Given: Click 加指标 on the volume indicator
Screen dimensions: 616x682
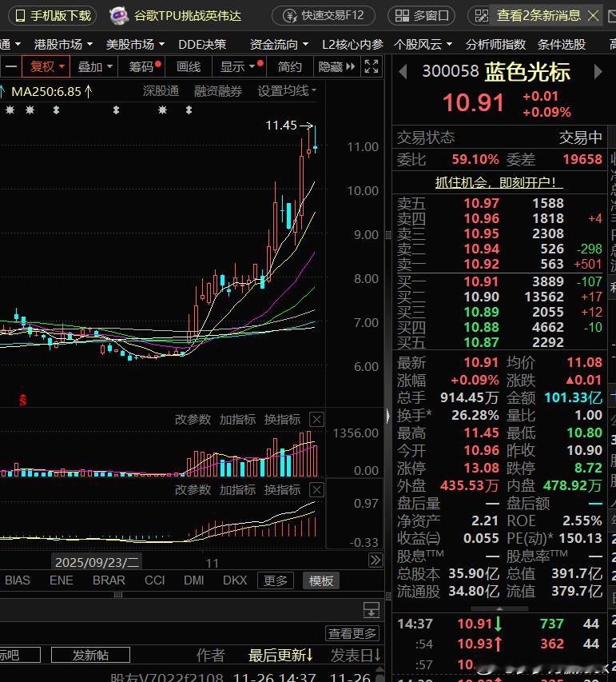Looking at the screenshot, I should point(237,419).
